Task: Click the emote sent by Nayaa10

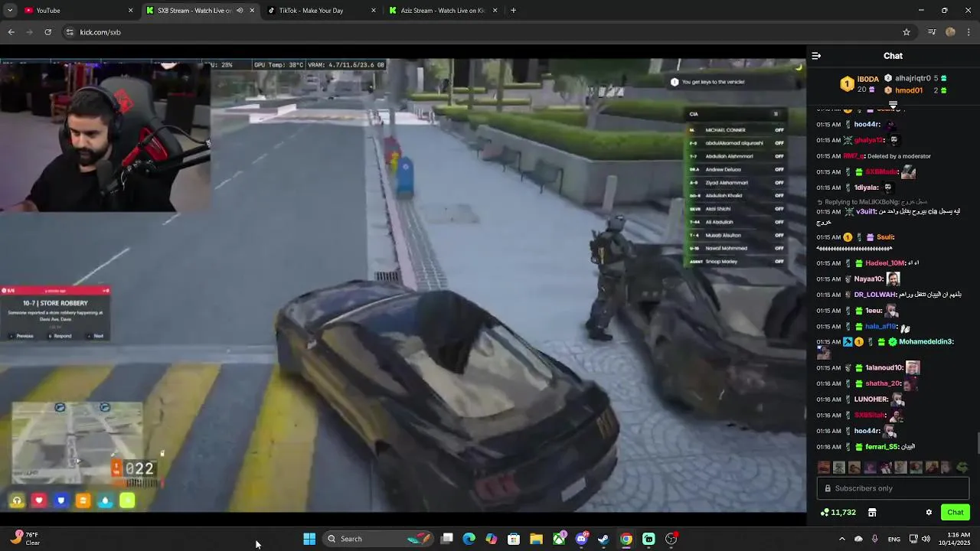Action: pos(893,279)
